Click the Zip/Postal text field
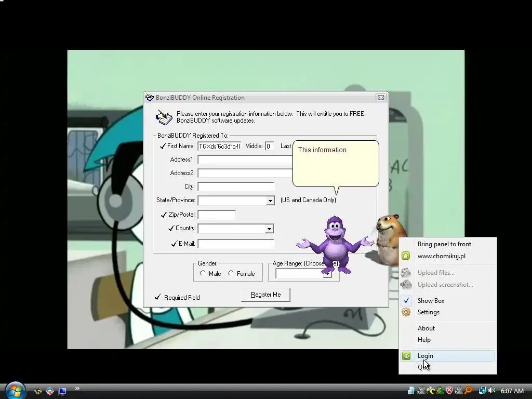 [217, 215]
